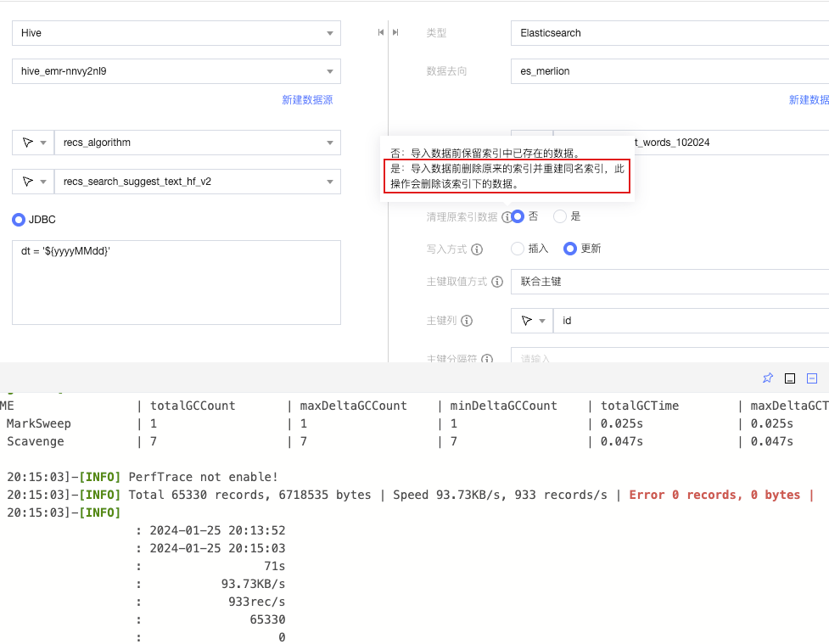Screen dimensions: 829x644
Task: Collapse panel with left arrow icon
Action: point(381,32)
